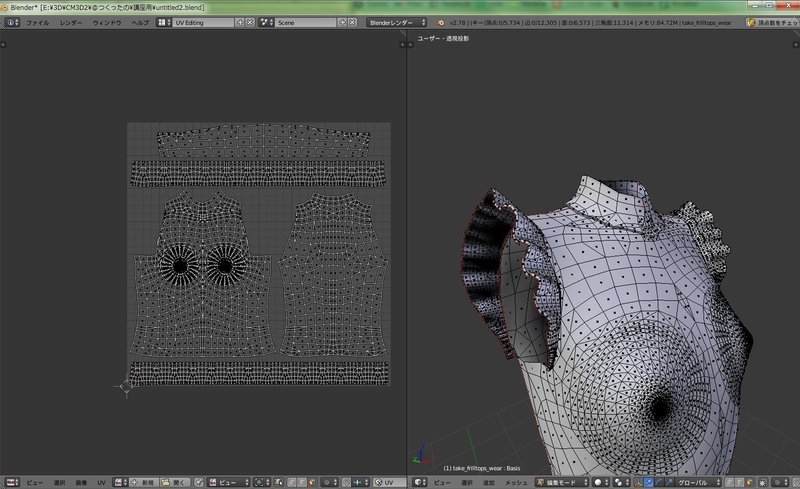Select mesh face select mode
Viewport: 800px width, 489px height.
click(748, 482)
